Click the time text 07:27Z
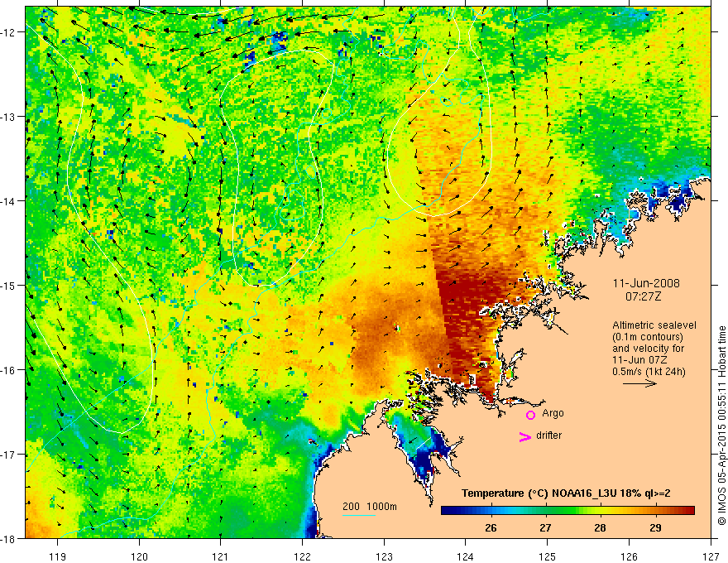 click(644, 296)
